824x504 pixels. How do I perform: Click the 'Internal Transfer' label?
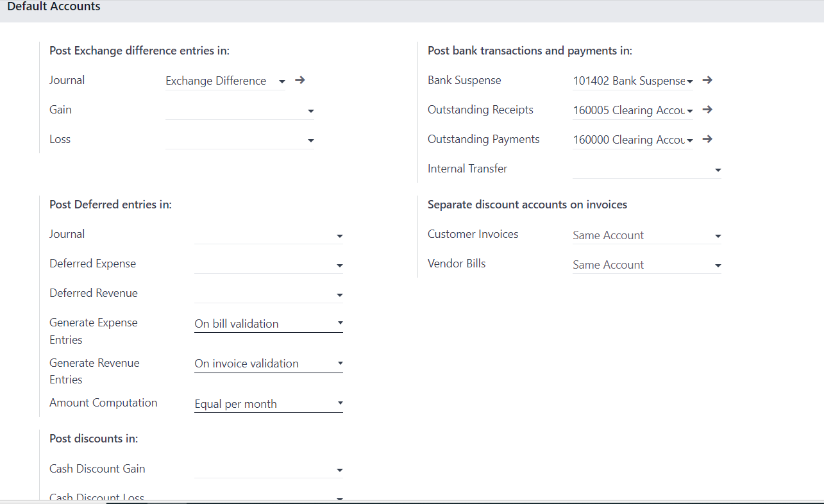tap(467, 169)
